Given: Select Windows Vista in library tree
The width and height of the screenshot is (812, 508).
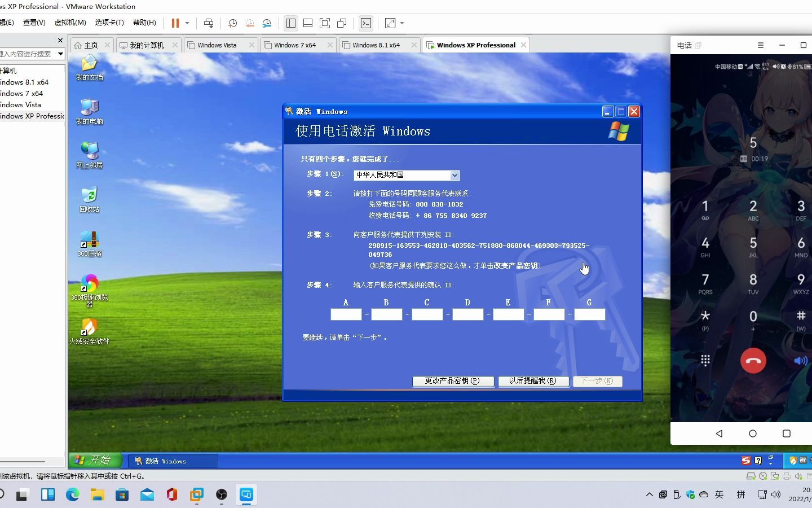Looking at the screenshot, I should click(x=20, y=104).
